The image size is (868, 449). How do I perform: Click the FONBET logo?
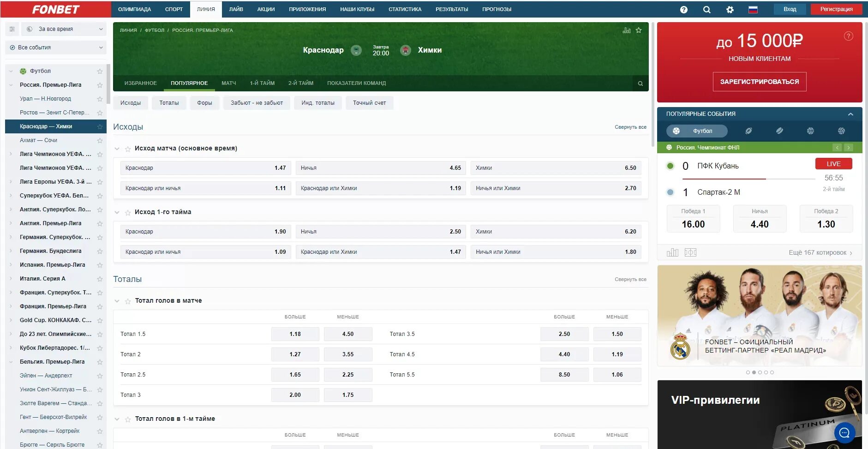(55, 9)
